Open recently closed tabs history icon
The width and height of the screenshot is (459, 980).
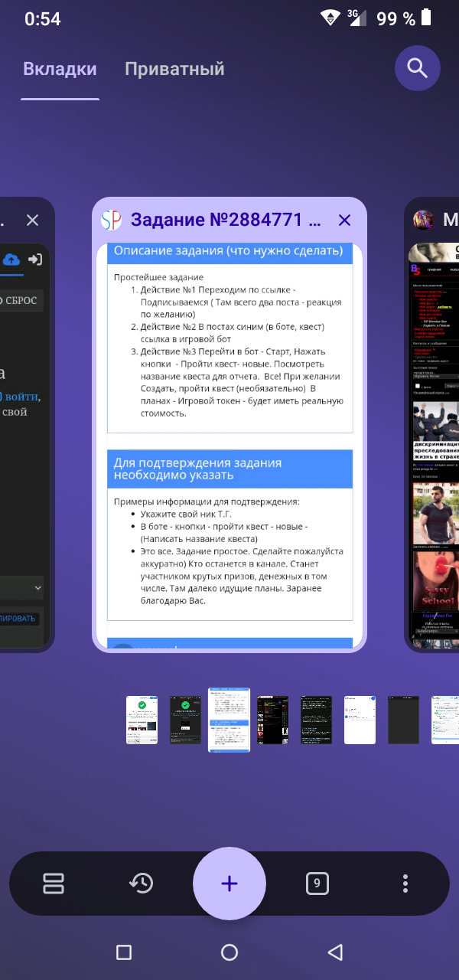[x=141, y=884]
